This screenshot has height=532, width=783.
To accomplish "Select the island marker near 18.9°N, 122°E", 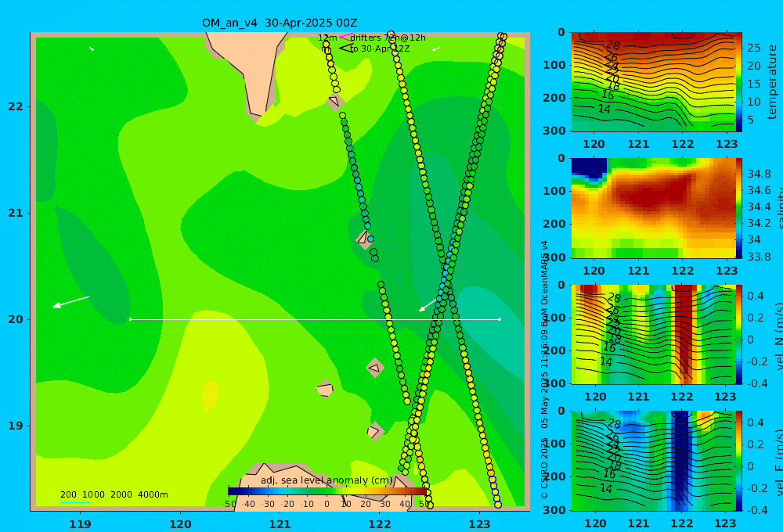I will click(374, 431).
